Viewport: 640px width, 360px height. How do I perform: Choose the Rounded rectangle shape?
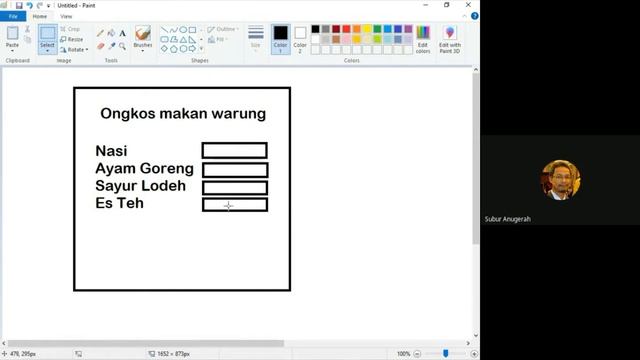click(164, 39)
